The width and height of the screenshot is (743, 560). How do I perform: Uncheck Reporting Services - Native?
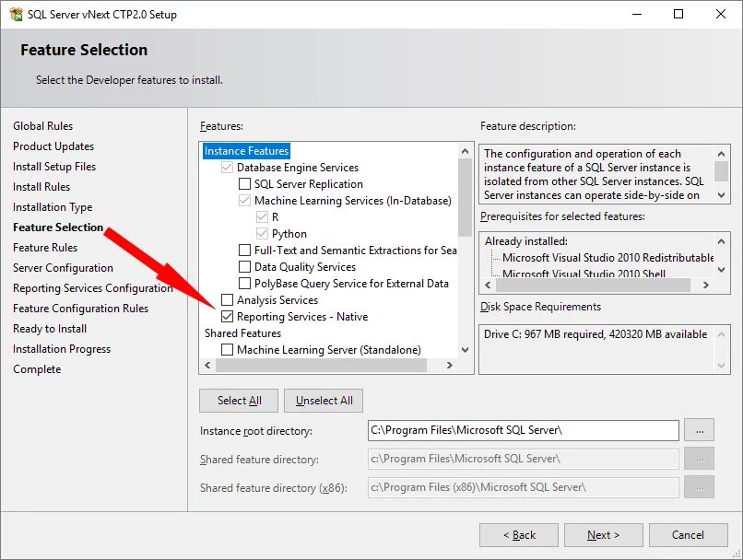point(228,316)
